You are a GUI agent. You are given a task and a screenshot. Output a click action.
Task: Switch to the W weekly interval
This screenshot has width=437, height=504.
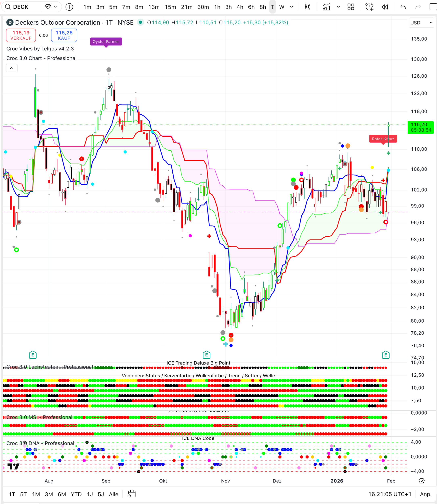tap(282, 7)
